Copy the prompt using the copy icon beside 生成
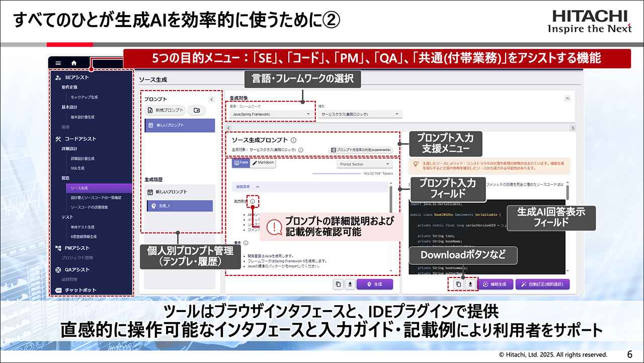Viewport: 644px width, 363px height. (338, 284)
